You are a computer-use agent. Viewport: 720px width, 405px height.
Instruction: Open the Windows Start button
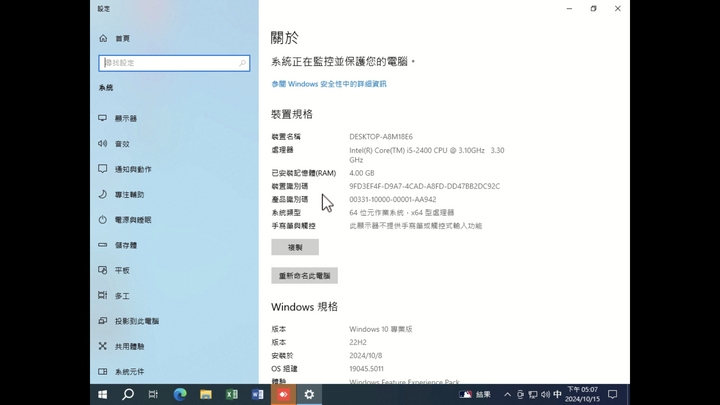102,394
